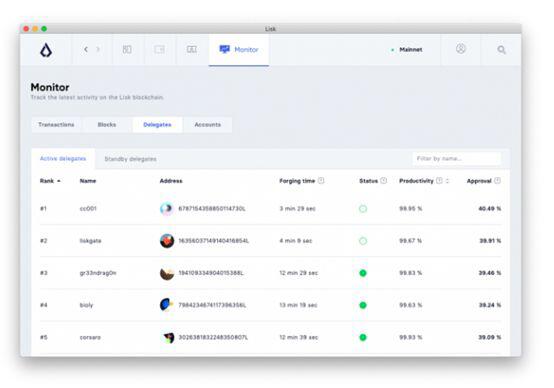Click the 39.46 % approval value
This screenshot has height=388, width=554.
490,273
